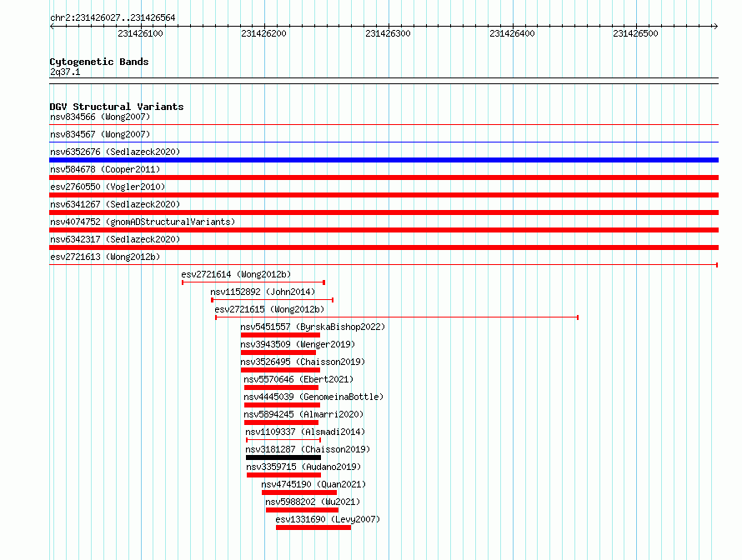
Task: Open variant nsv6342317 (Sedlazeck2020)
Action: coord(115,239)
